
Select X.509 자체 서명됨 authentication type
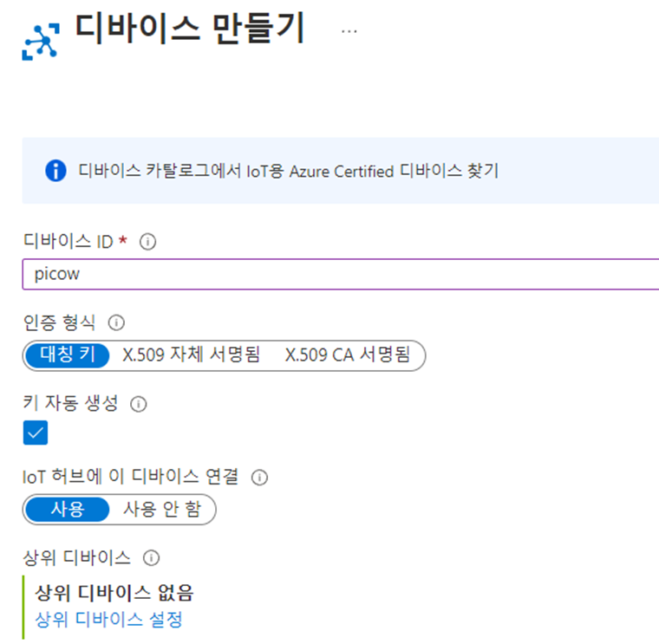(192, 355)
